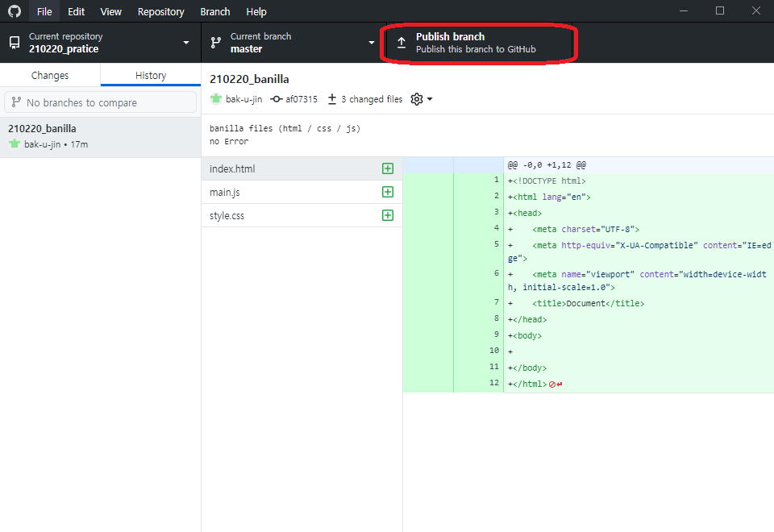The image size is (774, 532).
Task: Select style.css in changed files
Action: [x=302, y=216]
